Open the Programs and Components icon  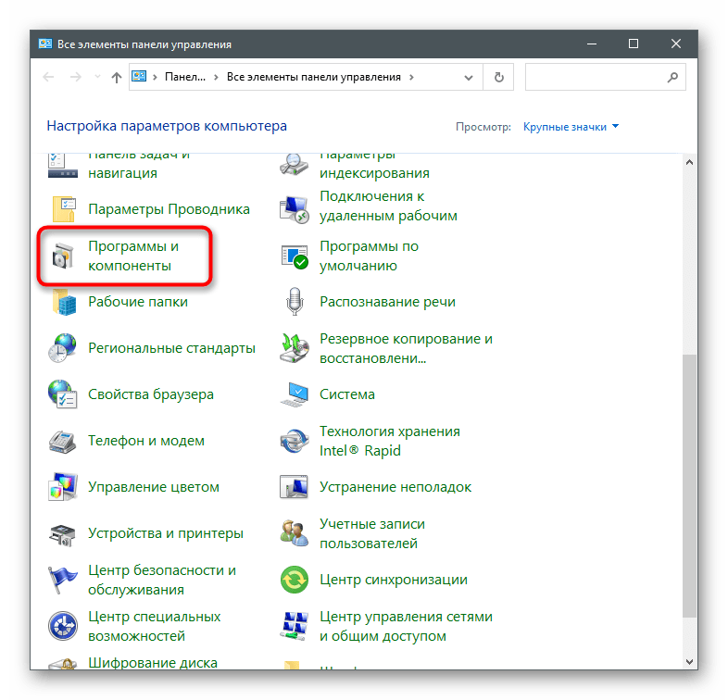[x=62, y=256]
